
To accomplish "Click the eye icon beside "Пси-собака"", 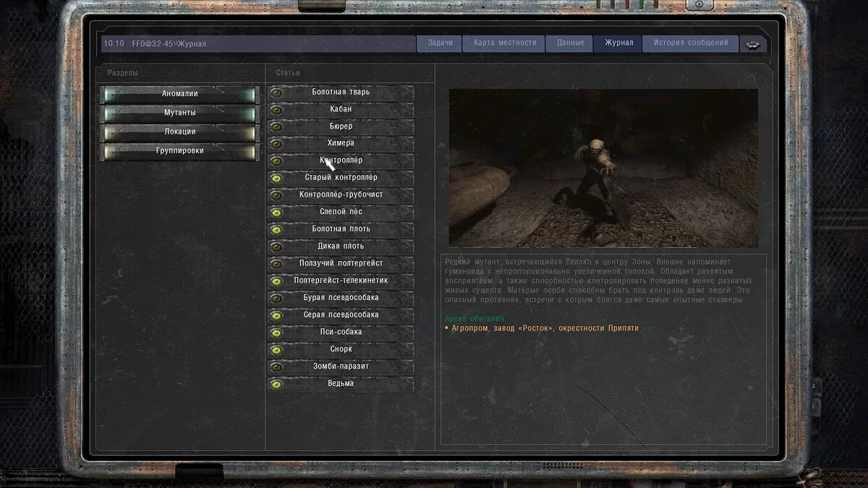I will 277,332.
